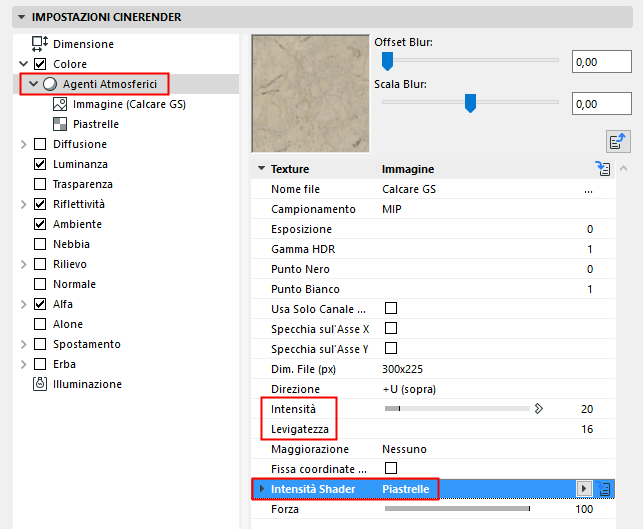Check Usa Solo Canale checkbox
Screen dimensions: 643x529
point(391,308)
